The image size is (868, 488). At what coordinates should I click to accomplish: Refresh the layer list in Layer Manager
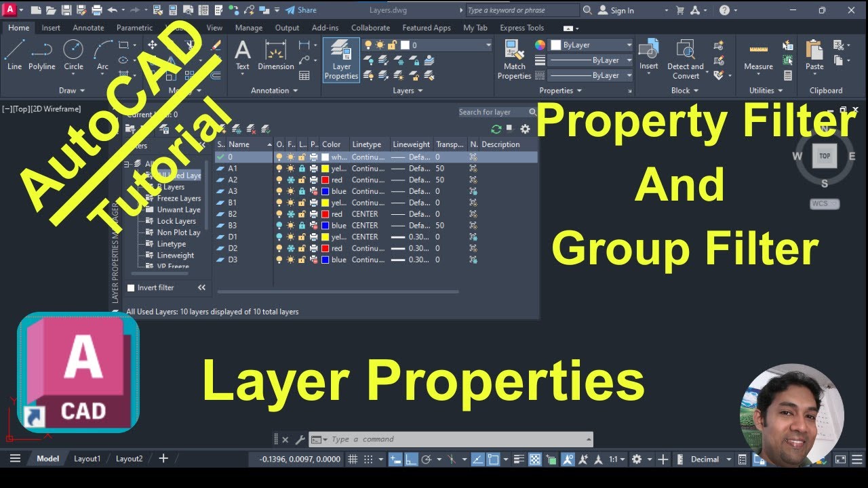(496, 129)
